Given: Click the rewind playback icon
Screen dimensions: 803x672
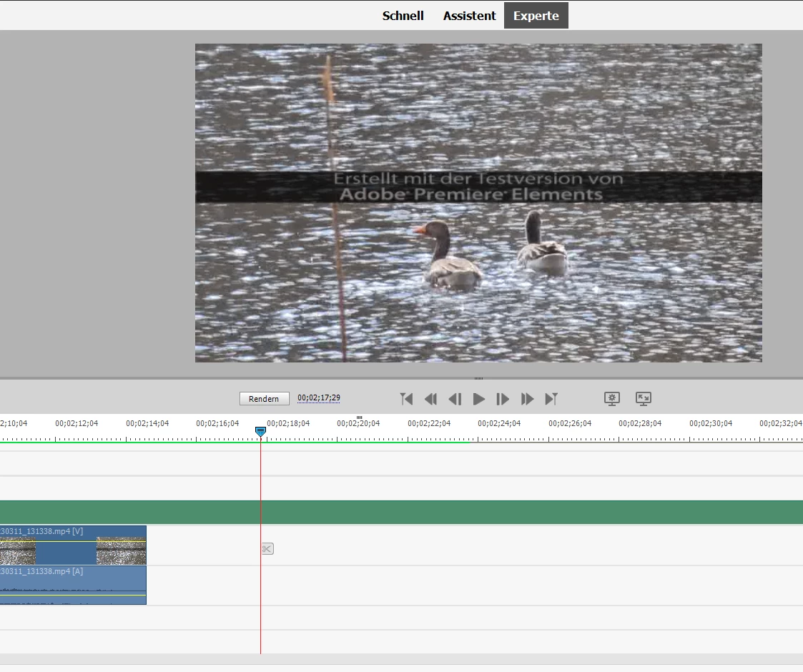Looking at the screenshot, I should pyautogui.click(x=430, y=398).
